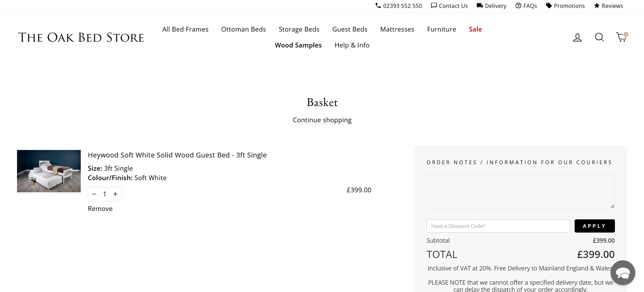Open the Reviews star link
This screenshot has width=644, height=292.
(x=608, y=6)
